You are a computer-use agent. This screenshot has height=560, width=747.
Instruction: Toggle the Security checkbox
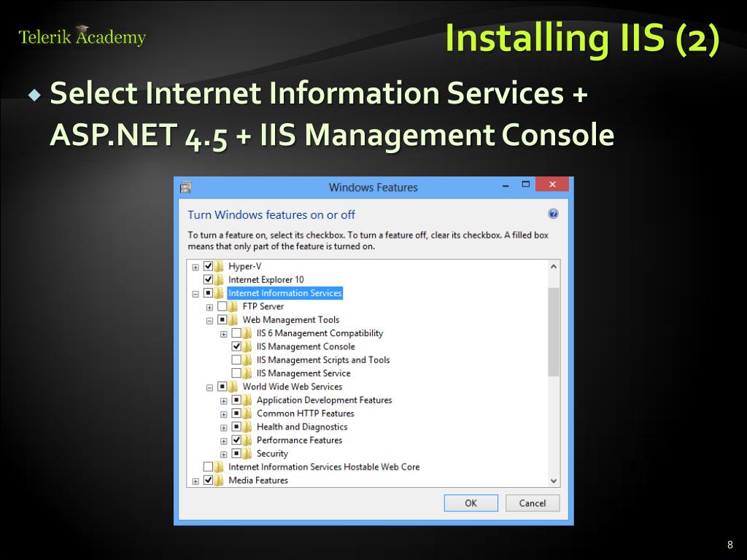point(236,453)
